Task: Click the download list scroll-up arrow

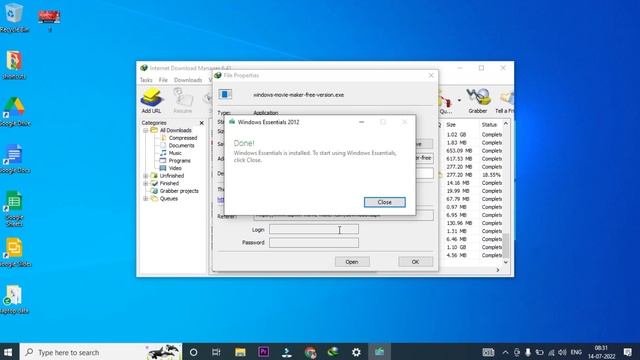Action: (x=506, y=124)
